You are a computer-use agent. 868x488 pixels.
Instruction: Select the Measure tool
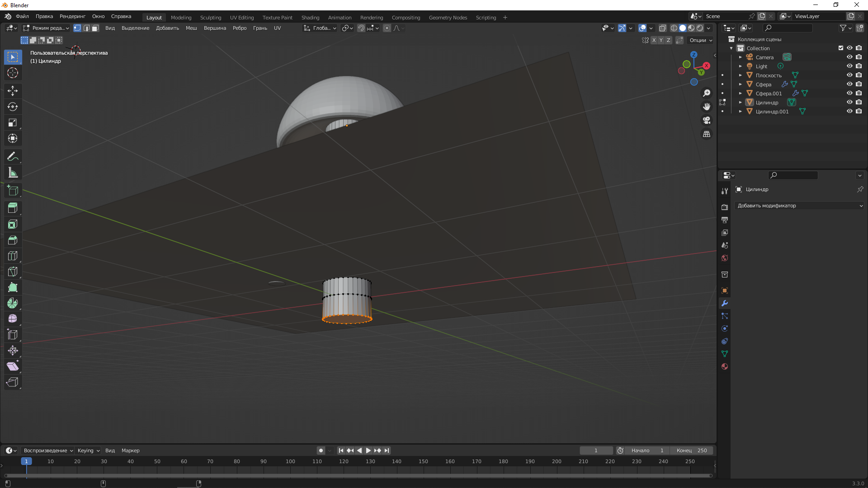coord(13,172)
